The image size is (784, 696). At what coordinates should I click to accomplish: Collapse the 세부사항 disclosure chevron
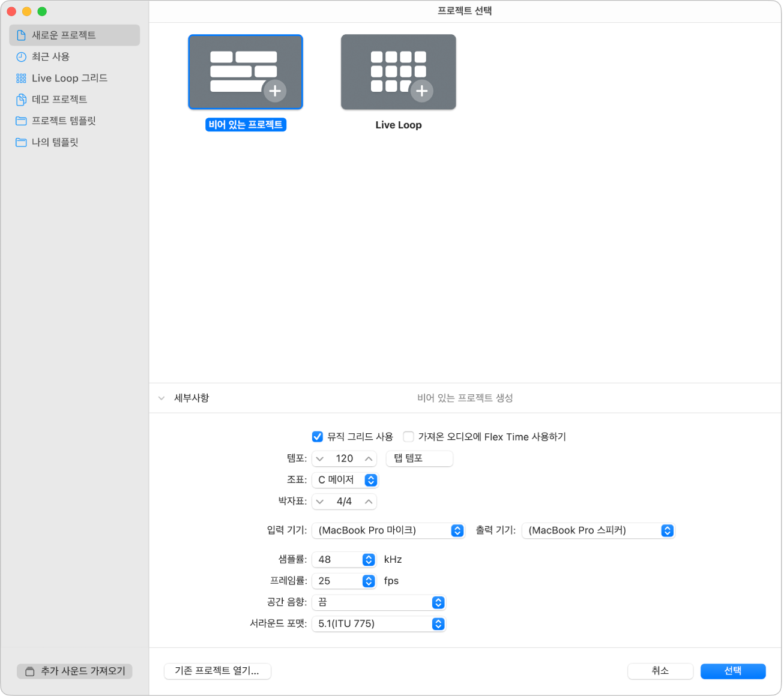(x=161, y=398)
